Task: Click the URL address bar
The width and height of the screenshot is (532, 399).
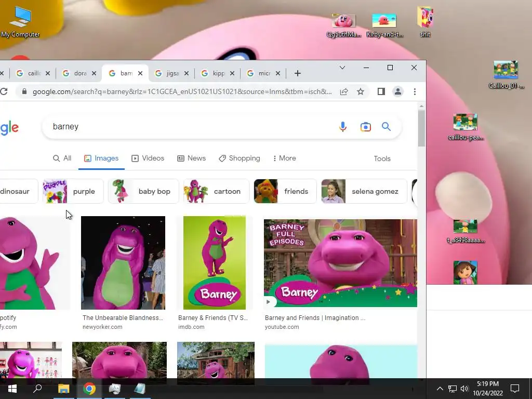Action: [182, 91]
